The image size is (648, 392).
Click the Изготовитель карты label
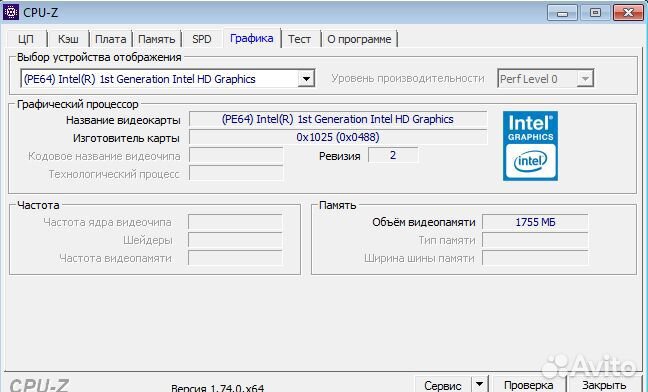click(126, 138)
